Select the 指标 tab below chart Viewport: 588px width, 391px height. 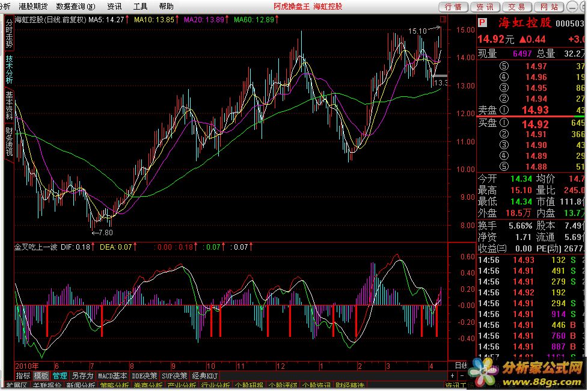point(23,375)
